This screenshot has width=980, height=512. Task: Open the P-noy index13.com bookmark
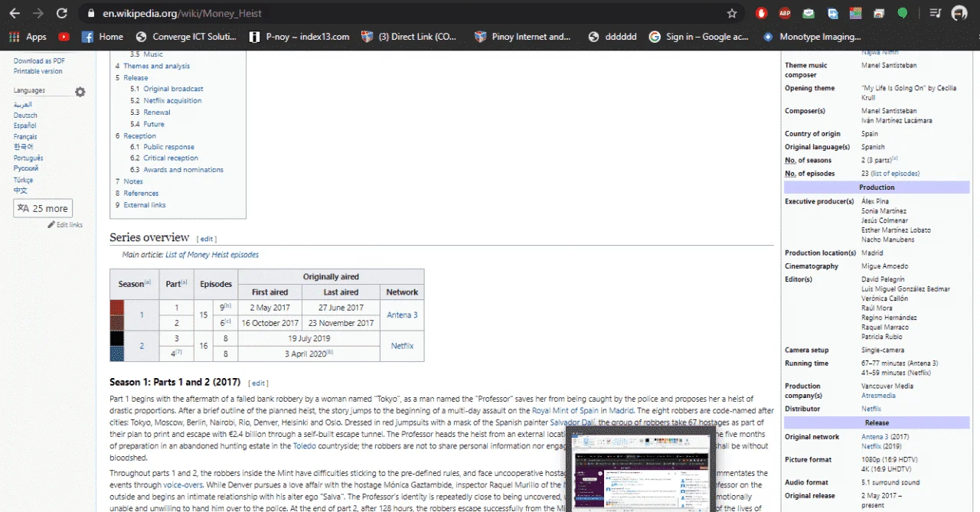[299, 36]
